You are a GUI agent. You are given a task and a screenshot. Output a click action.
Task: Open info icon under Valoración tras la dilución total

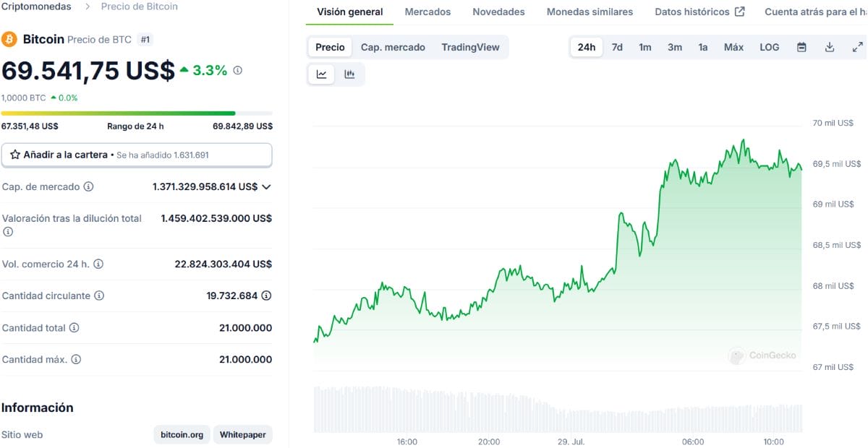(x=8, y=232)
